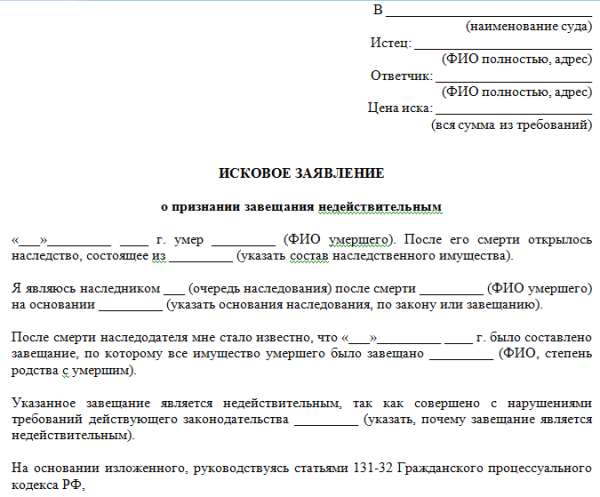The image size is (600, 497).
Task: Click the underlined word "недействительным" in the subtitle
Action: click(x=380, y=207)
